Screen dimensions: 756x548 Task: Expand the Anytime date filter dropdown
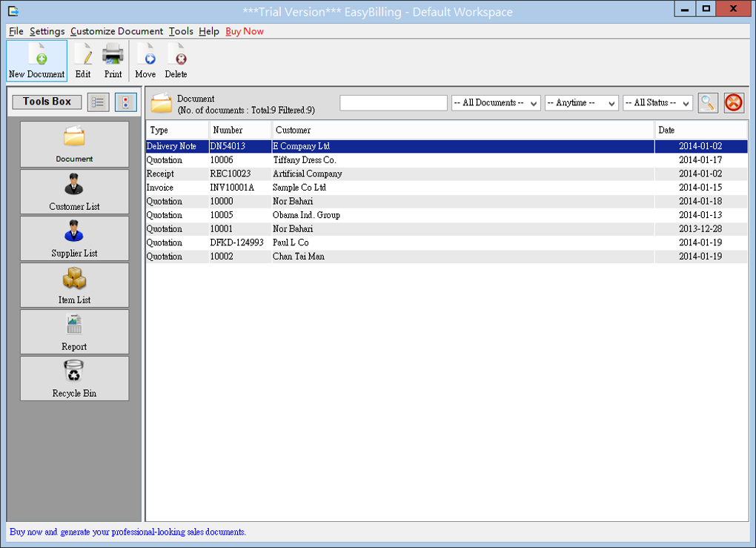coord(582,103)
